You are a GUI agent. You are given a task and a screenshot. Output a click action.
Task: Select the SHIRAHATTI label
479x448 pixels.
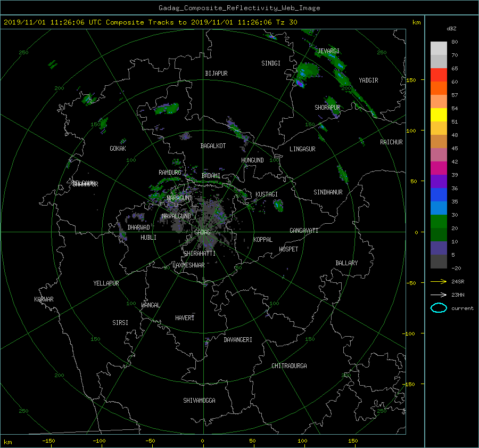pos(200,254)
